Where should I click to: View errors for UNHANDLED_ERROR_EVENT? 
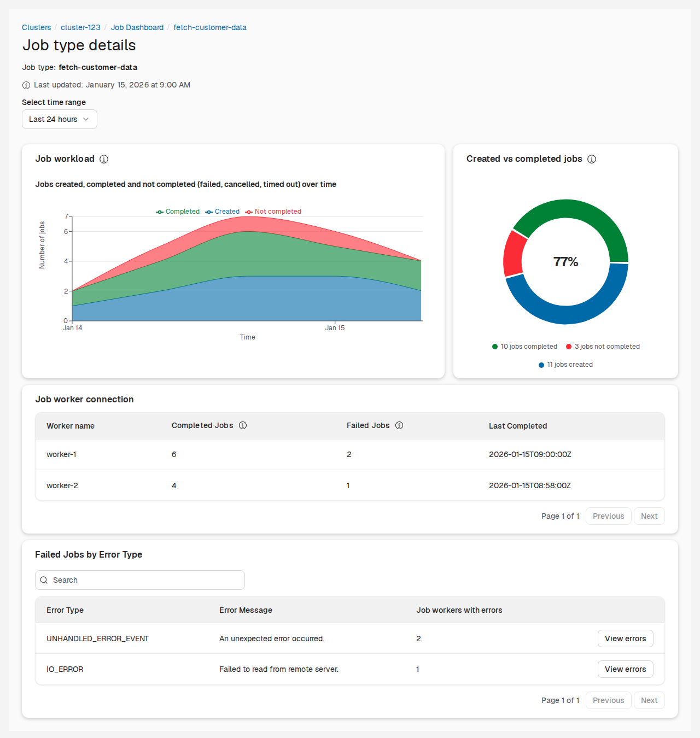(x=625, y=639)
